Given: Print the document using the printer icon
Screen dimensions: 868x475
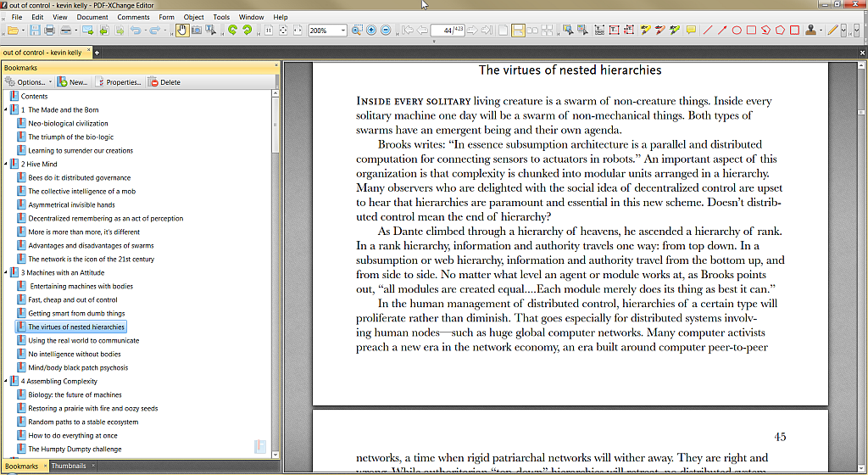Looking at the screenshot, I should 49,31.
